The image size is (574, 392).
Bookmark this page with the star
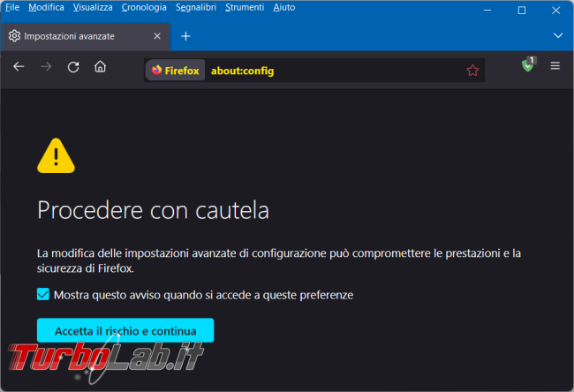472,71
